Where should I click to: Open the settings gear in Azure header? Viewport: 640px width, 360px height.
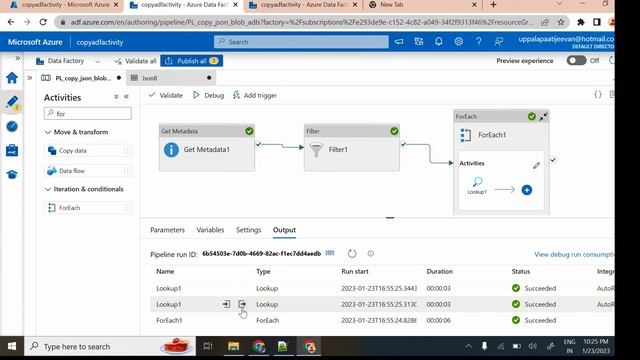tap(458, 42)
